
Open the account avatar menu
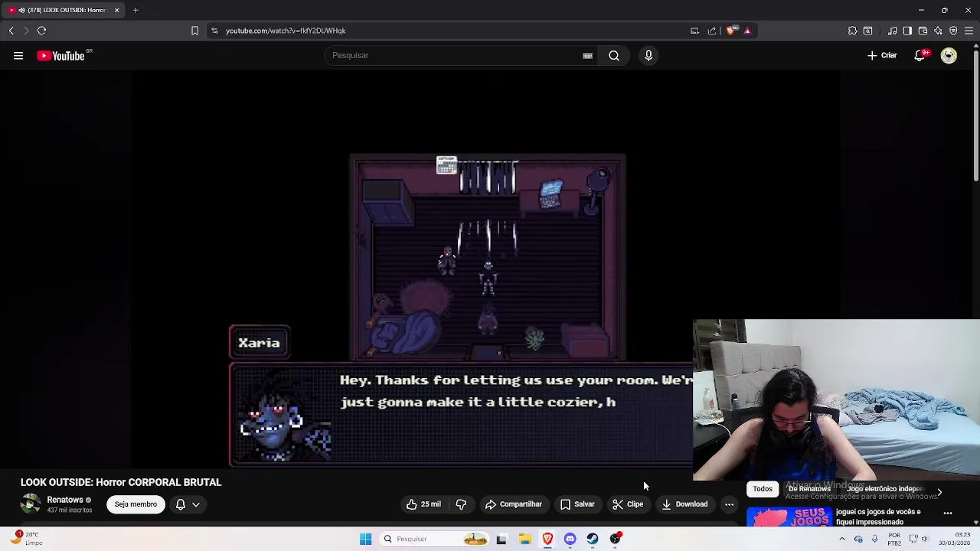click(949, 55)
